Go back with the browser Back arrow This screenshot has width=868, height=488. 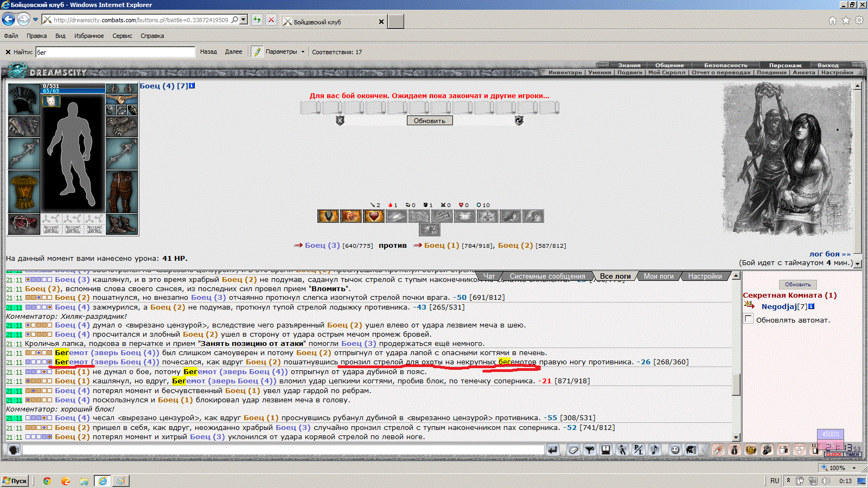(8, 20)
